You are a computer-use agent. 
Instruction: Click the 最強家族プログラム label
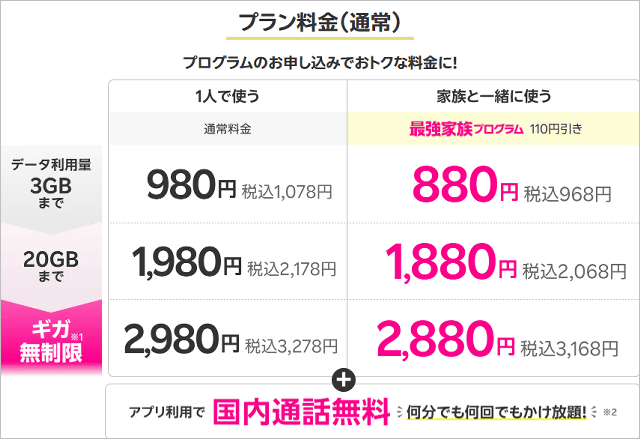pos(466,129)
